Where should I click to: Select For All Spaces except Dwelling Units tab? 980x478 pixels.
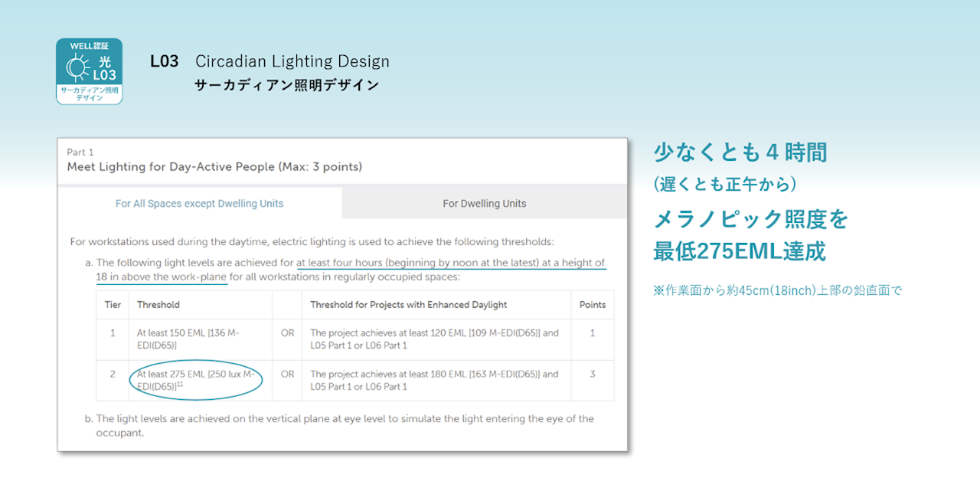pos(200,203)
